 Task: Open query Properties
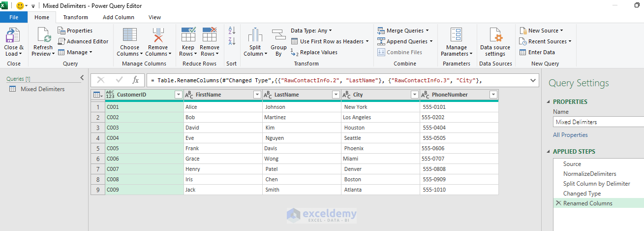tap(75, 31)
